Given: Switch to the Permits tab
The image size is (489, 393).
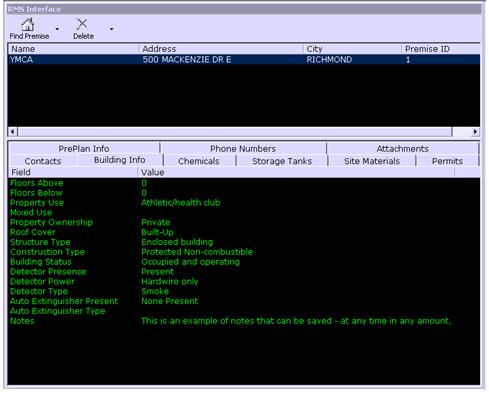Looking at the screenshot, I should pyautogui.click(x=447, y=161).
